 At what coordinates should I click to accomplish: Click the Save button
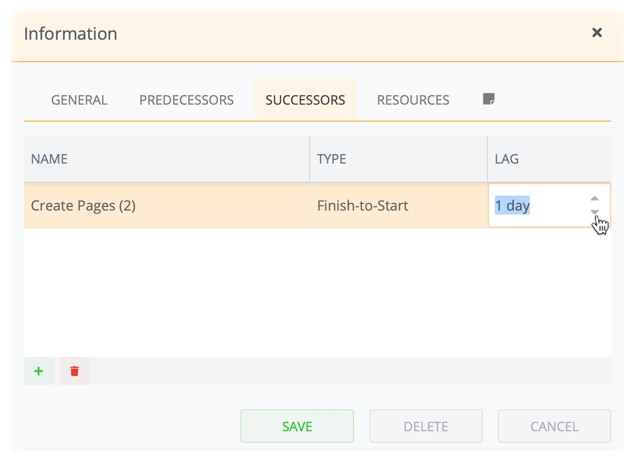point(297,426)
